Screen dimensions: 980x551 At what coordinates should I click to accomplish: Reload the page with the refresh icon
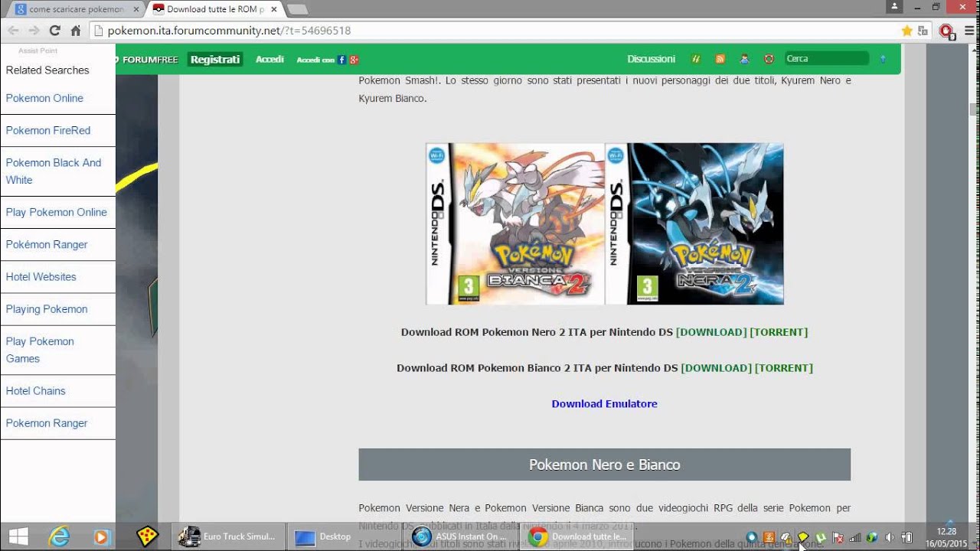pyautogui.click(x=54, y=31)
